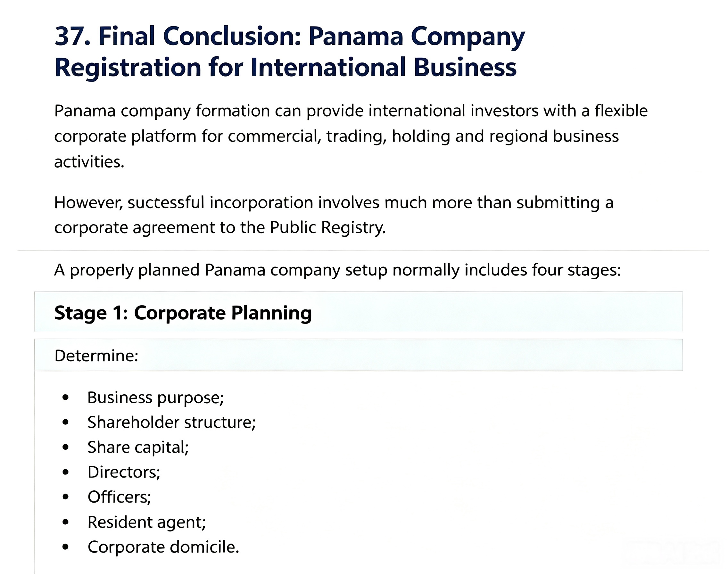The height and width of the screenshot is (574, 728).
Task: Click the word activities ending first paragraph
Action: point(89,162)
